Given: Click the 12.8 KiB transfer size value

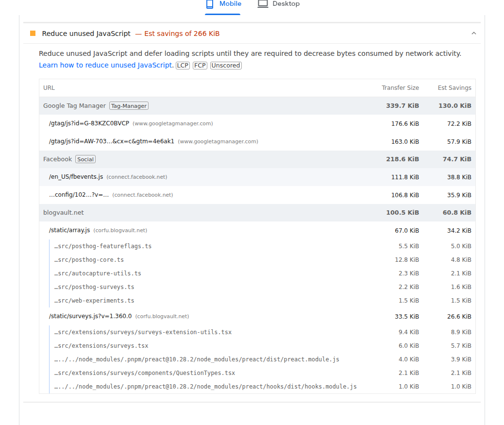Looking at the screenshot, I should (407, 260).
